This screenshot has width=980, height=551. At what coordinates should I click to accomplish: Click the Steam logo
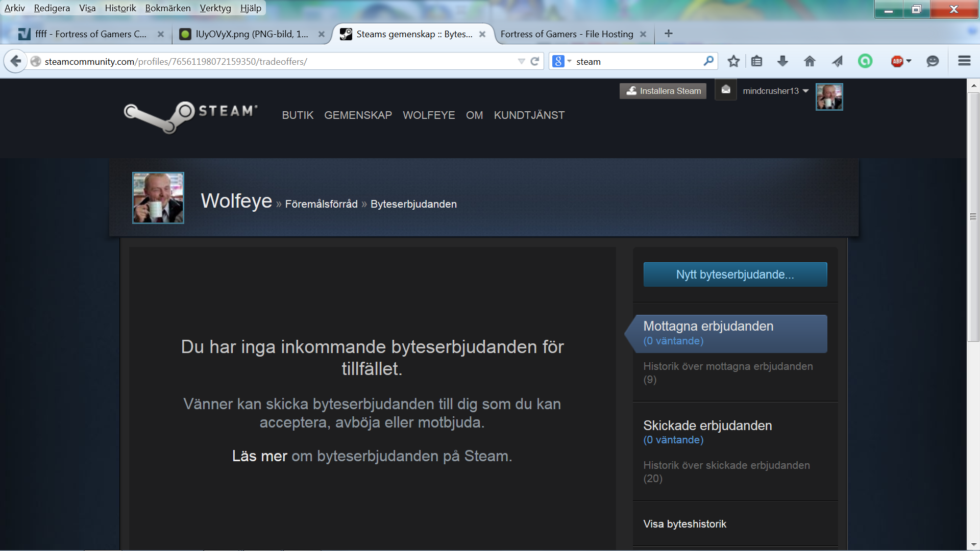(x=190, y=116)
